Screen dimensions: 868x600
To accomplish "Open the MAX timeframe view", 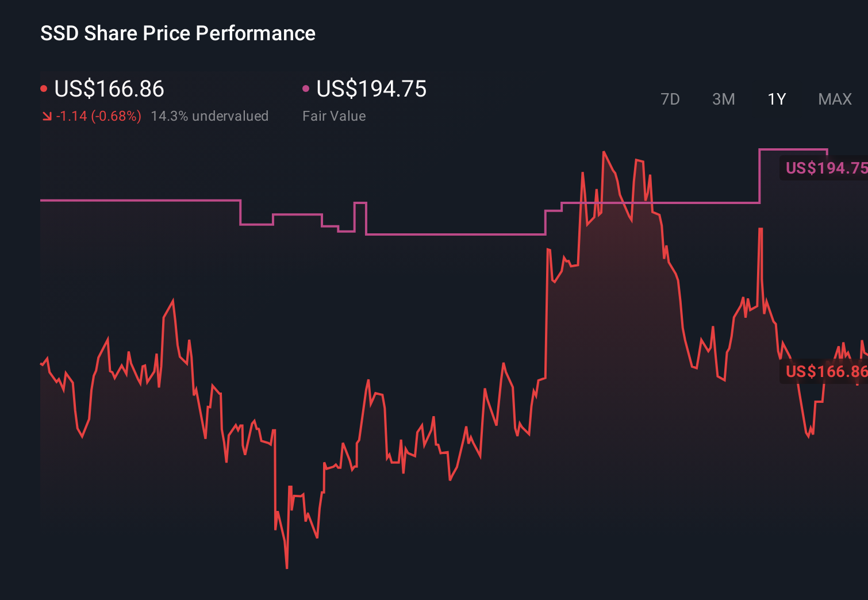I will click(834, 99).
